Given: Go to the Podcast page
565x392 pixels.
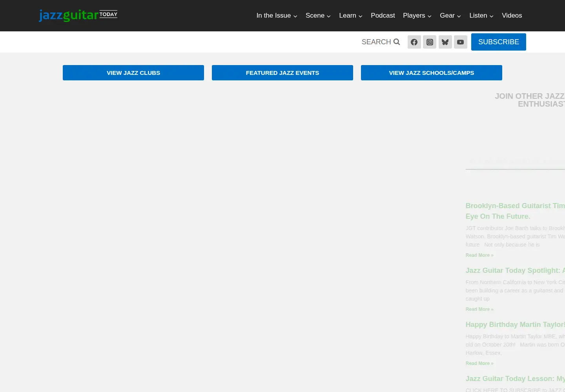Looking at the screenshot, I should point(383,16).
